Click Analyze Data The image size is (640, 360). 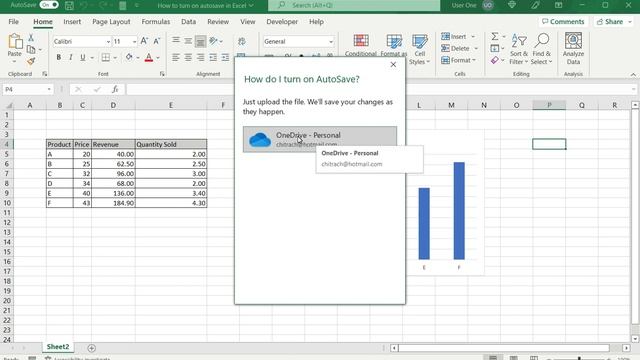573,49
